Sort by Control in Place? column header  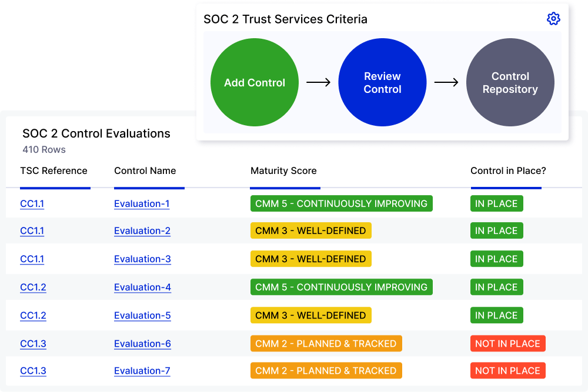[x=508, y=171]
